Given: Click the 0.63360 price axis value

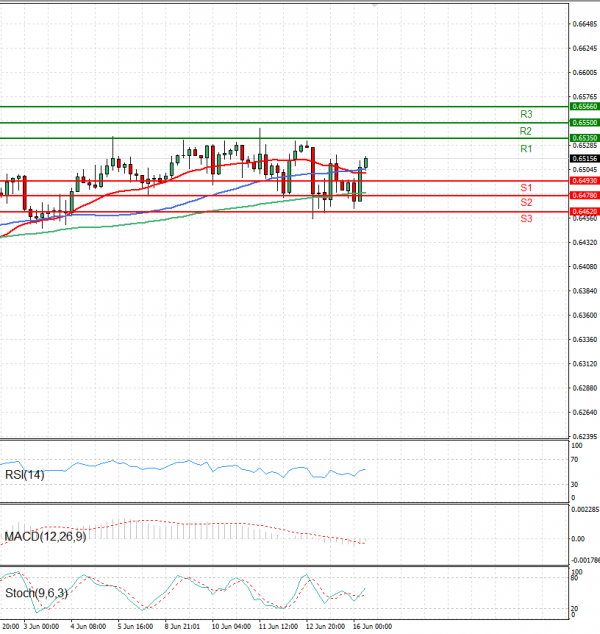Looking at the screenshot, I should 585,340.
